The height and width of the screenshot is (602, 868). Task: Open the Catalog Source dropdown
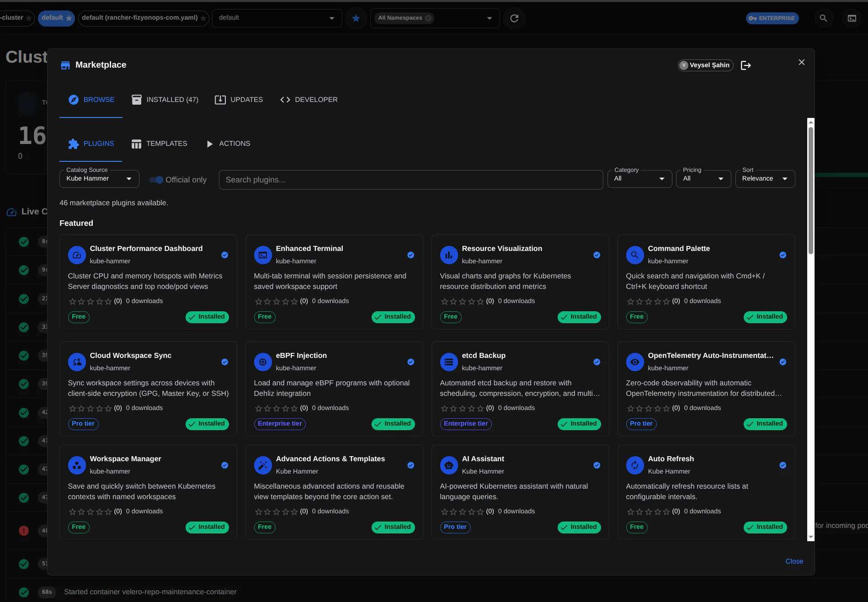point(99,179)
